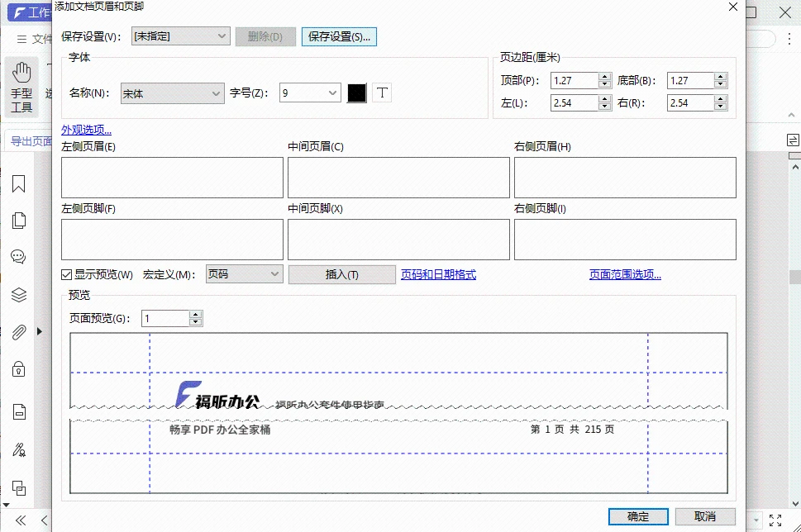
Task: Open the copy/compare panel icon at sidebar bottom
Action: 19,488
